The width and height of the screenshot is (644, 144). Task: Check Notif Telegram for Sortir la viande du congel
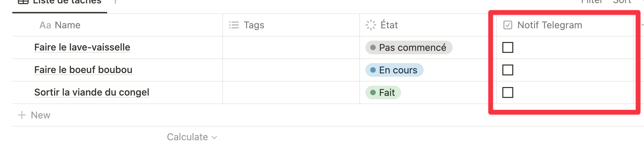pyautogui.click(x=508, y=92)
